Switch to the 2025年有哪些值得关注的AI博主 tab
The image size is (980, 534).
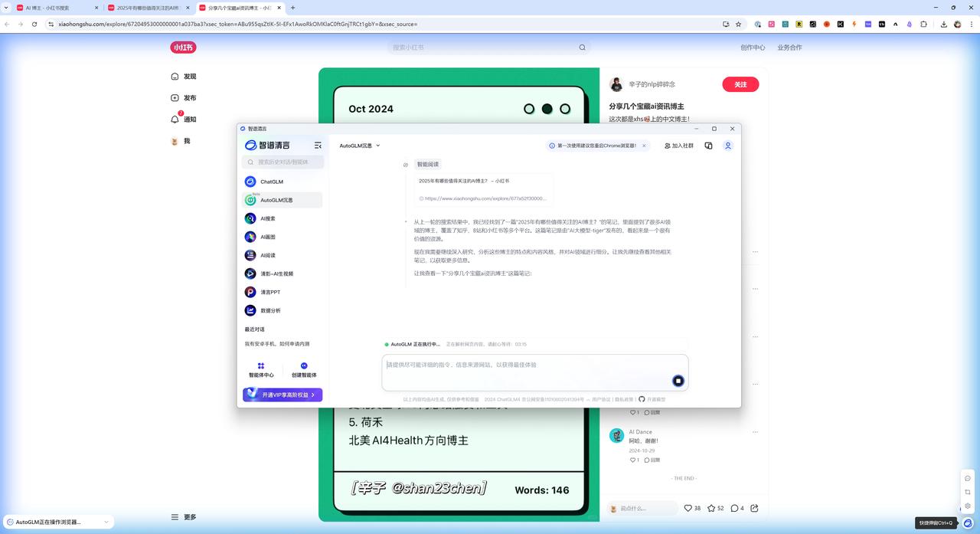click(x=149, y=8)
